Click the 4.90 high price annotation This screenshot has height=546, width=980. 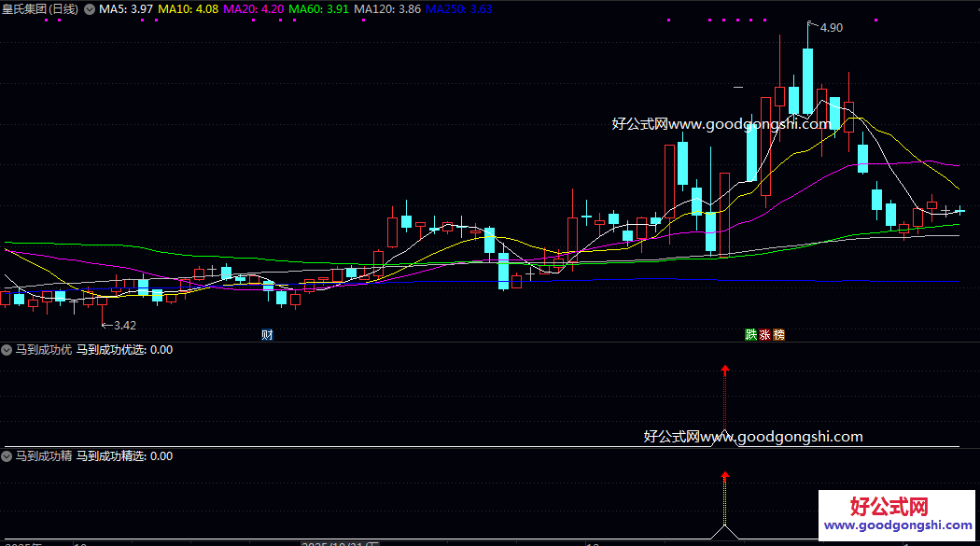tap(830, 28)
